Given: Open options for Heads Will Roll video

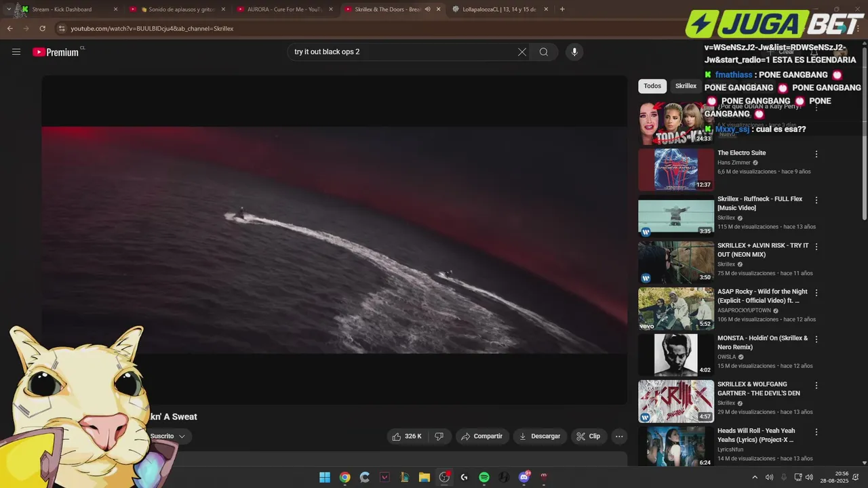Looking at the screenshot, I should (816, 432).
